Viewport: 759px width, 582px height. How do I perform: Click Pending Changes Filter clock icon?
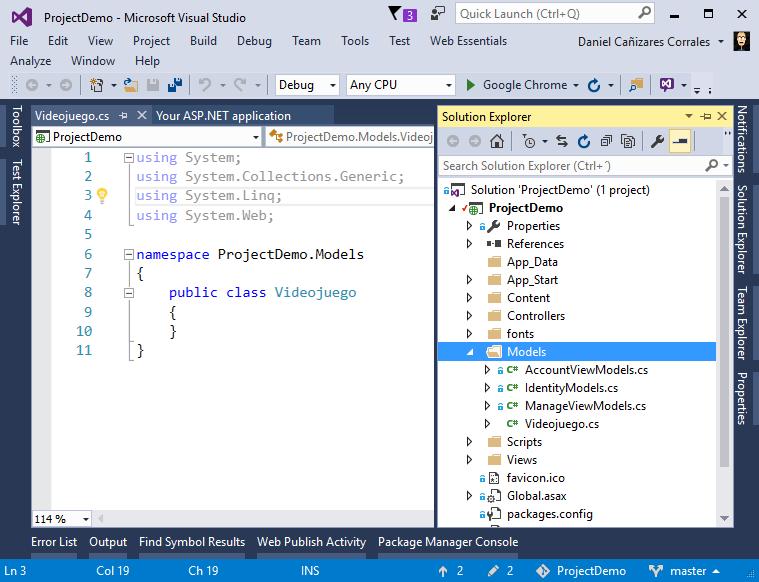tap(529, 141)
